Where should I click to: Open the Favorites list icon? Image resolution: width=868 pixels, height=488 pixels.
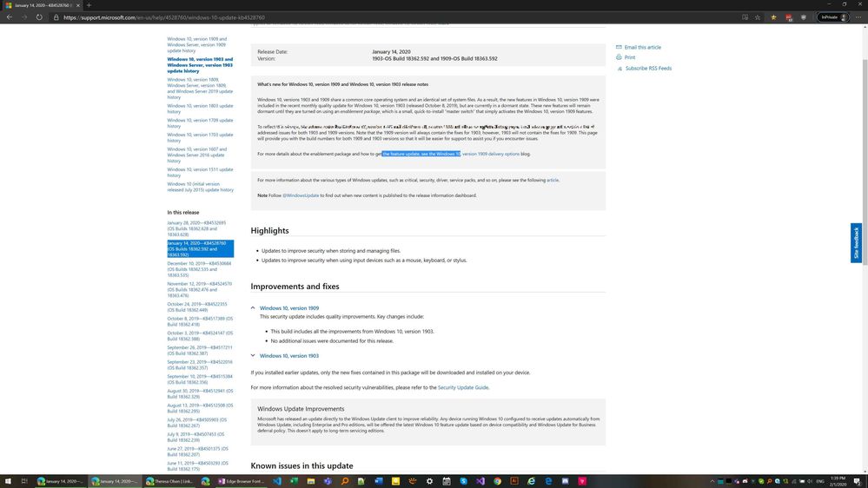click(773, 17)
